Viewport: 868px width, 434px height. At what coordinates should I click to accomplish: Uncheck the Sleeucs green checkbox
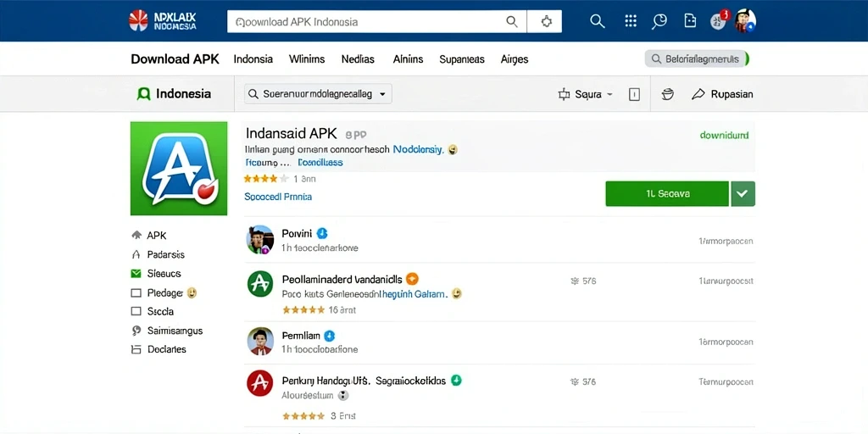tap(136, 274)
